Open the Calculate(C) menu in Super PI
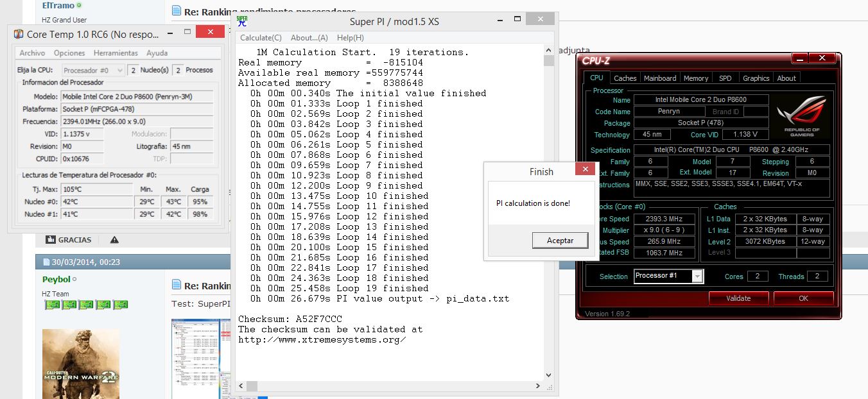 (261, 38)
